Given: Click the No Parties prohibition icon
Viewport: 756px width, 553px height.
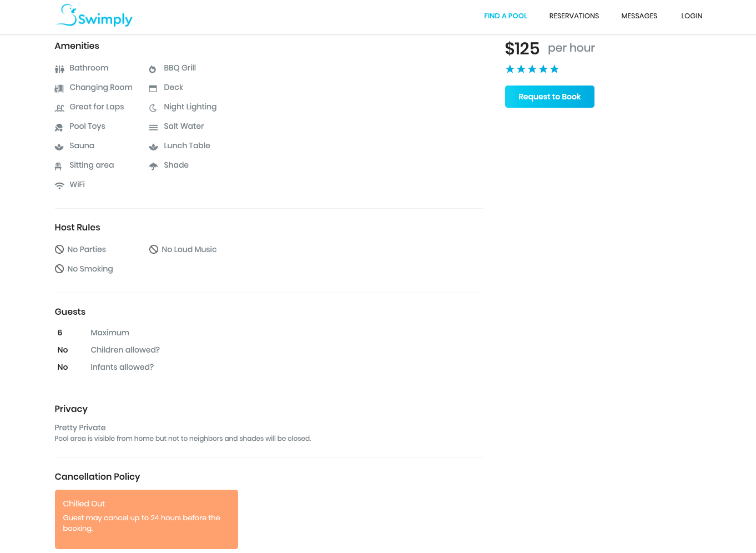Looking at the screenshot, I should point(59,249).
